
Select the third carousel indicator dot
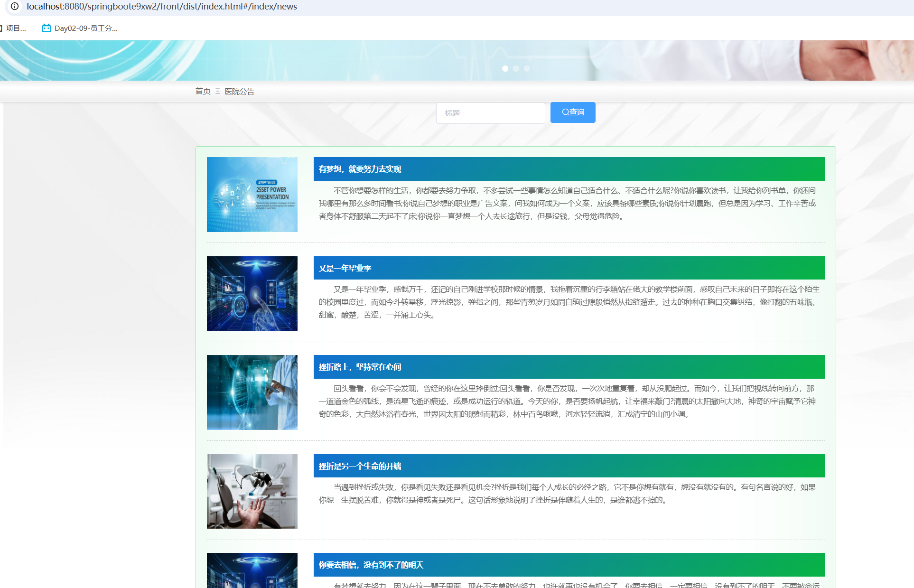[x=526, y=68]
